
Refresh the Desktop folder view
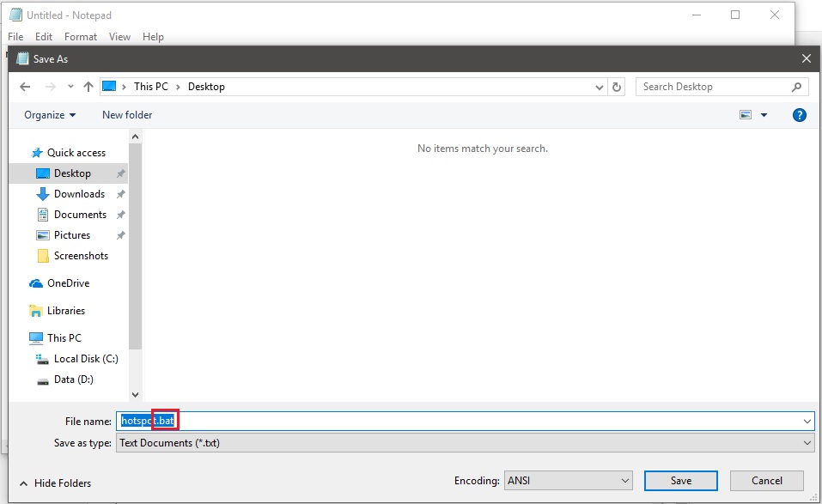pyautogui.click(x=618, y=86)
